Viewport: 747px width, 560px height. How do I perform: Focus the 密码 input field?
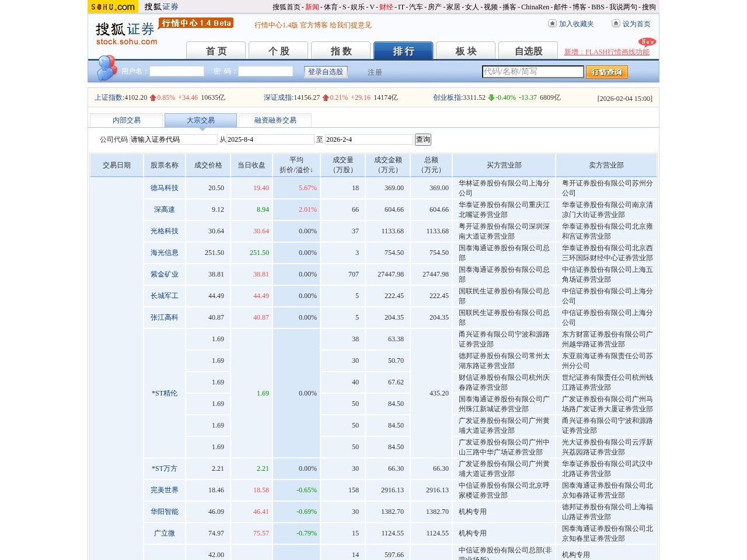(x=266, y=71)
